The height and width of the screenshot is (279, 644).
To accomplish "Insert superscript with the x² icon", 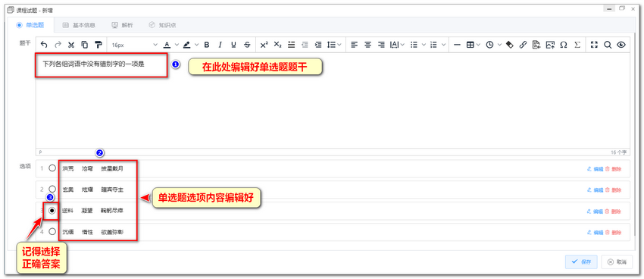I will click(264, 45).
